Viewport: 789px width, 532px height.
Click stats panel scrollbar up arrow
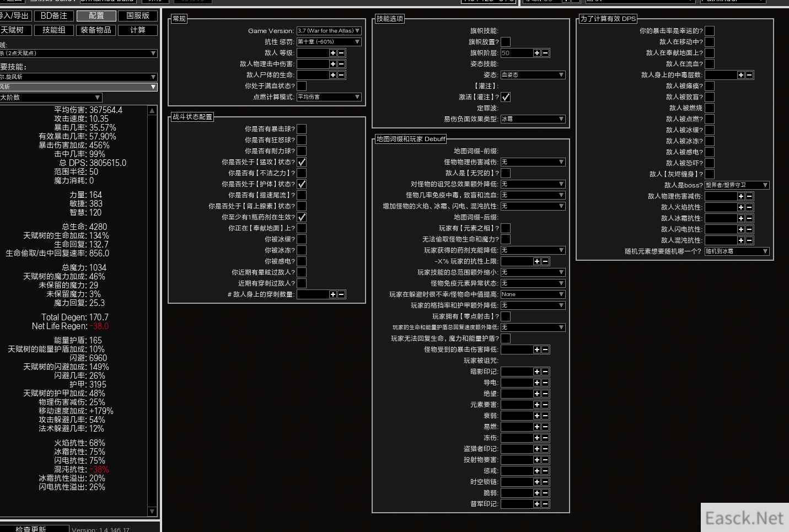pyautogui.click(x=152, y=111)
